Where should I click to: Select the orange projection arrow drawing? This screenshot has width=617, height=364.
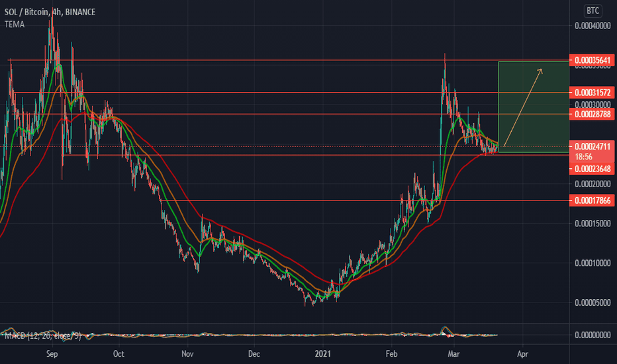click(x=523, y=107)
